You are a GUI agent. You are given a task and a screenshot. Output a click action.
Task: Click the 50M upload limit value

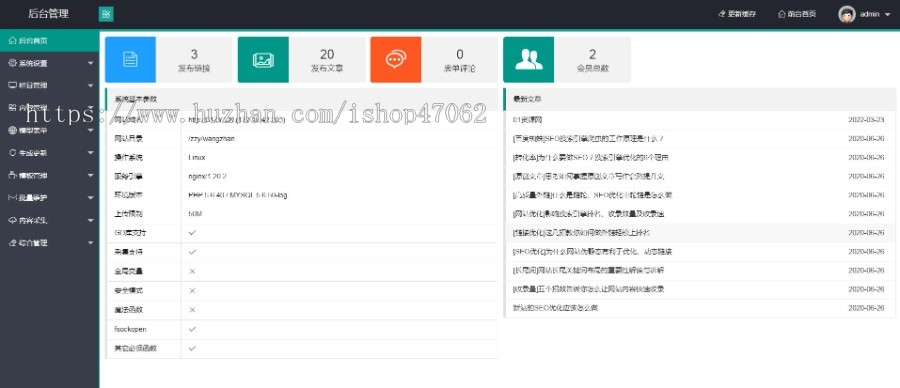195,214
